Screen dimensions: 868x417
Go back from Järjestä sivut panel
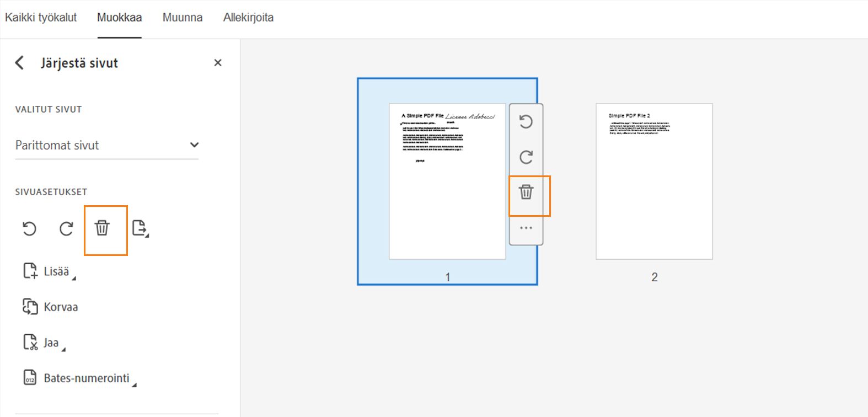[20, 63]
